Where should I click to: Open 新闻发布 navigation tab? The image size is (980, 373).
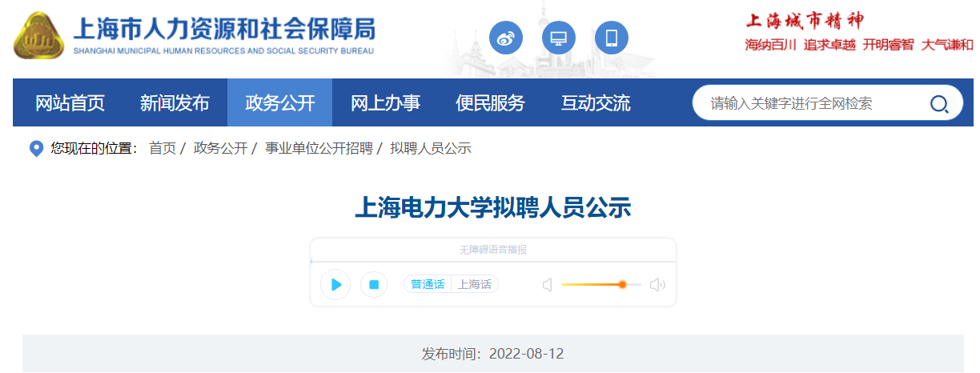point(175,102)
